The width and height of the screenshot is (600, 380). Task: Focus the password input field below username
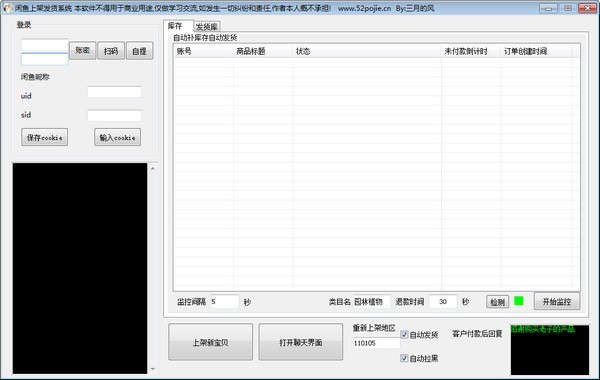(x=44, y=59)
